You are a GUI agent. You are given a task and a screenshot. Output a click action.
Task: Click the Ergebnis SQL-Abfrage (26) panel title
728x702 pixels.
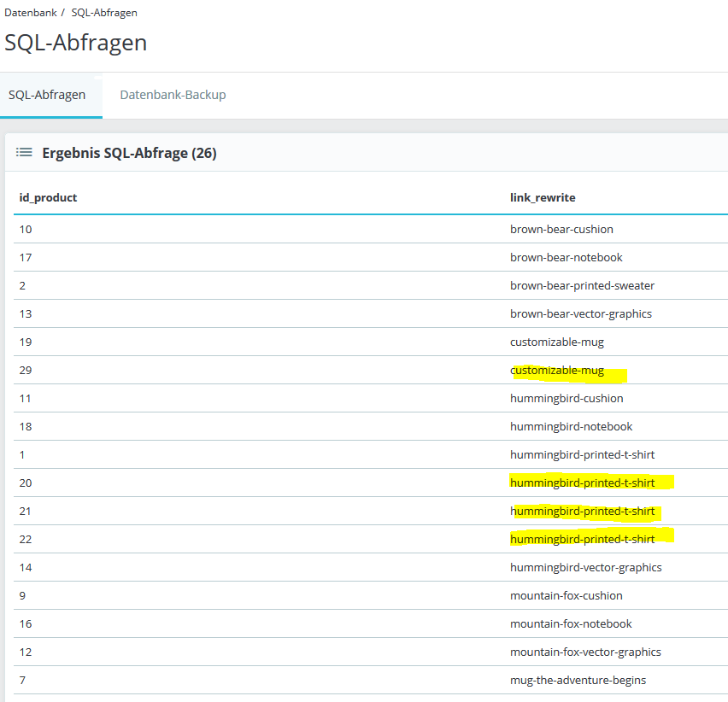coord(129,153)
